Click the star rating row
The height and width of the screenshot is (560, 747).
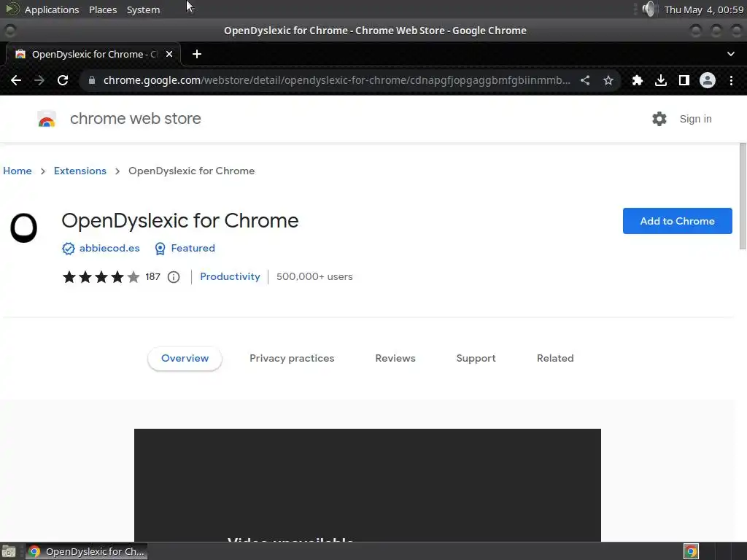pyautogui.click(x=101, y=277)
